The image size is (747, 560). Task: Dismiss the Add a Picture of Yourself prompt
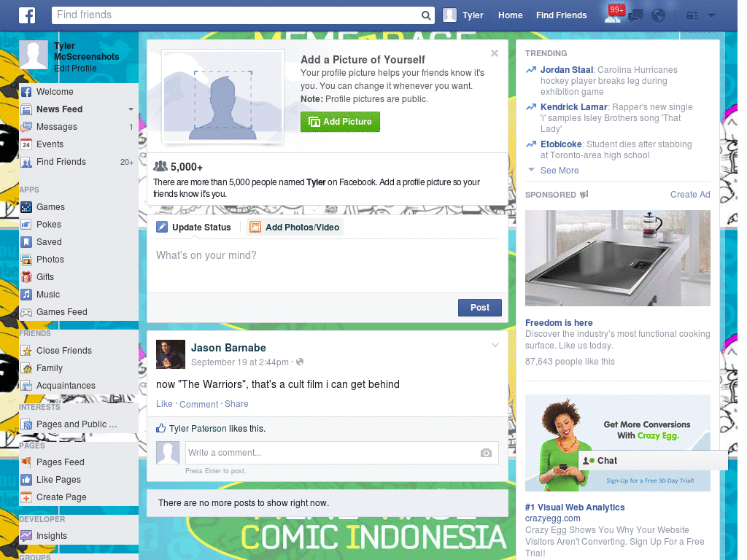(x=495, y=52)
